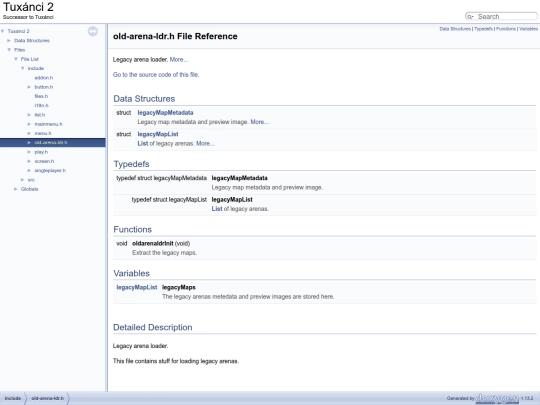Screen dimensions: 540x405
Task: Open addon.h in the file tree
Action: click(44, 78)
